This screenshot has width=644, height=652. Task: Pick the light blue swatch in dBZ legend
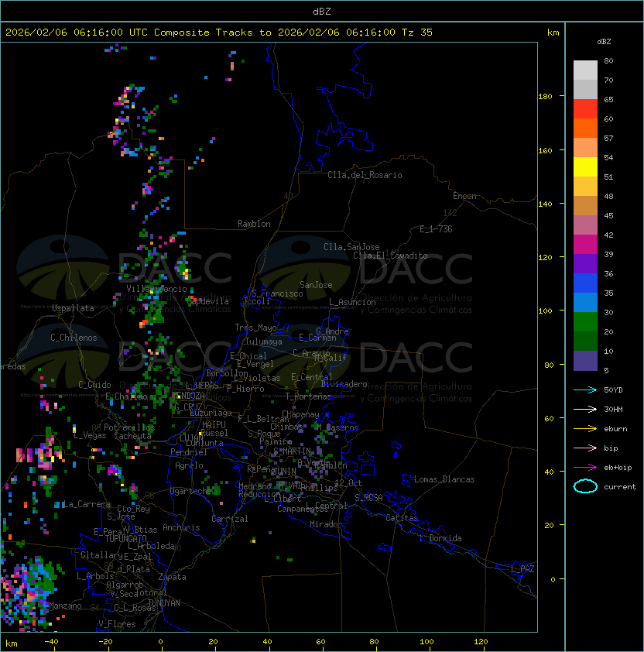click(x=585, y=302)
